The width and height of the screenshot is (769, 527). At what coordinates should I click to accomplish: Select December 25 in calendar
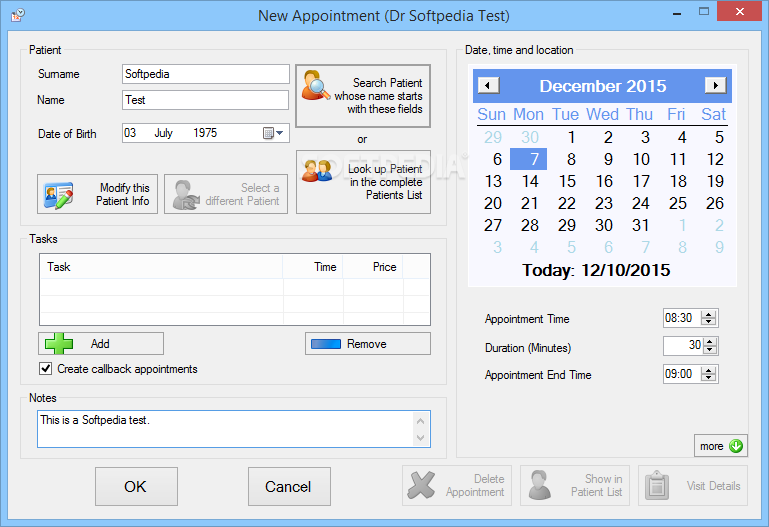tap(678, 203)
